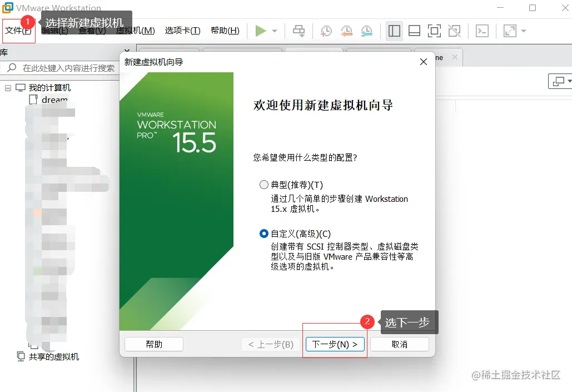Click the VMware Workstation title bar logo
572x392 pixels.
7,7
